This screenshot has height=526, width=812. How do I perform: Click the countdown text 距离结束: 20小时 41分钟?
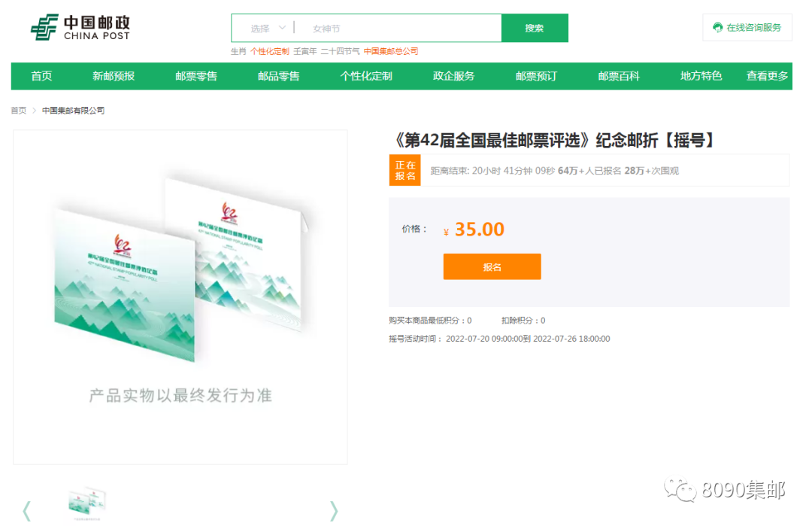coord(492,171)
